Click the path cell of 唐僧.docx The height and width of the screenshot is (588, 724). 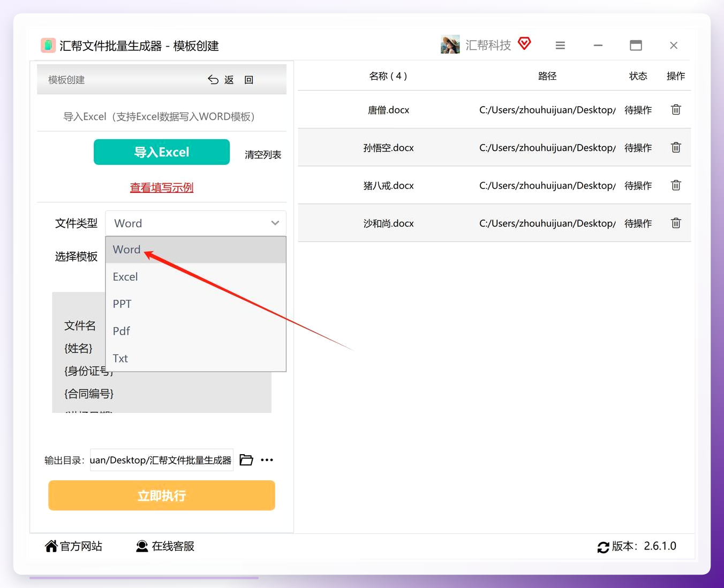tap(547, 110)
